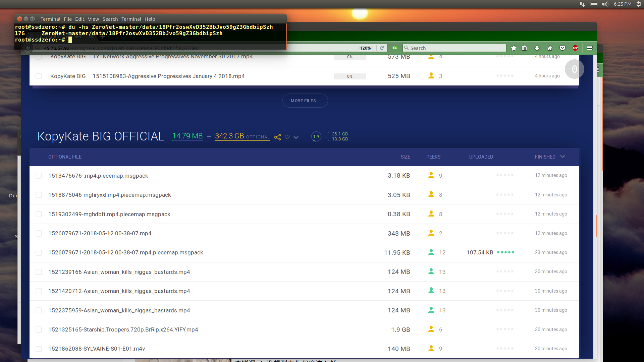Open the bookmarks list icon in the toolbar
This screenshot has width=644, height=362.
coord(524,48)
